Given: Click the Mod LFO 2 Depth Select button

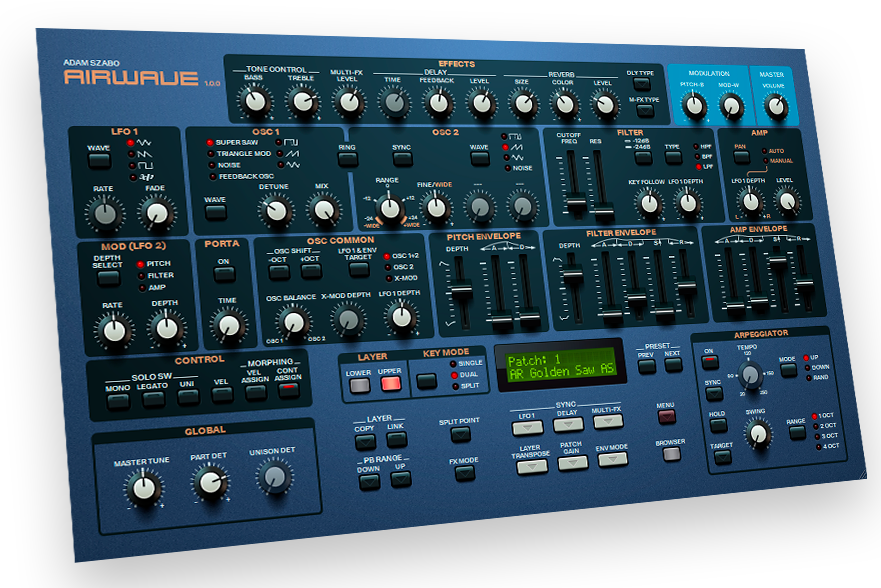Looking at the screenshot, I should (x=108, y=277).
